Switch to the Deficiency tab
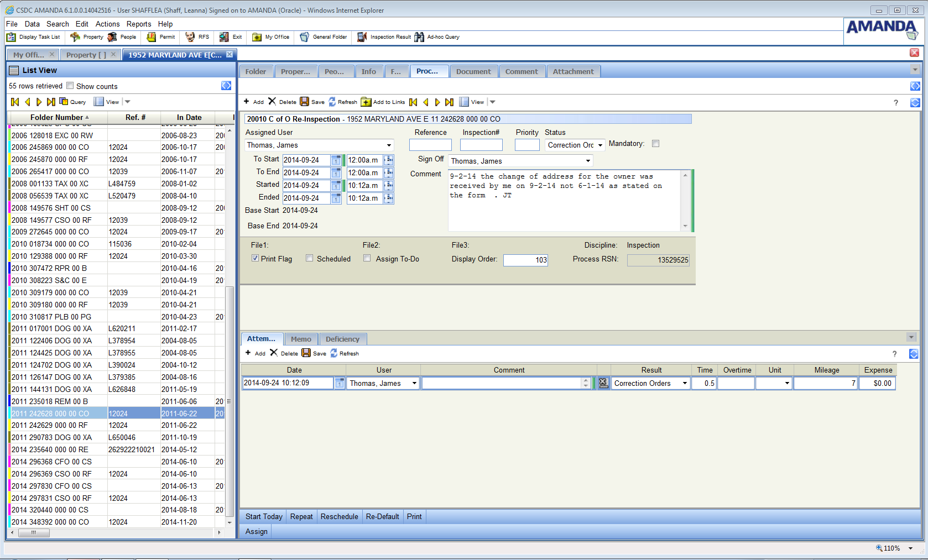 coord(342,339)
